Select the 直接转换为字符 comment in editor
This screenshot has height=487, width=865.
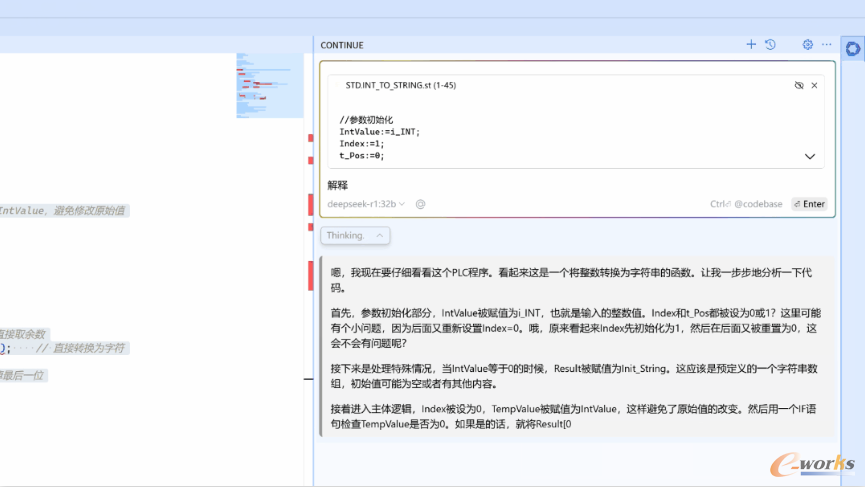[89, 349]
